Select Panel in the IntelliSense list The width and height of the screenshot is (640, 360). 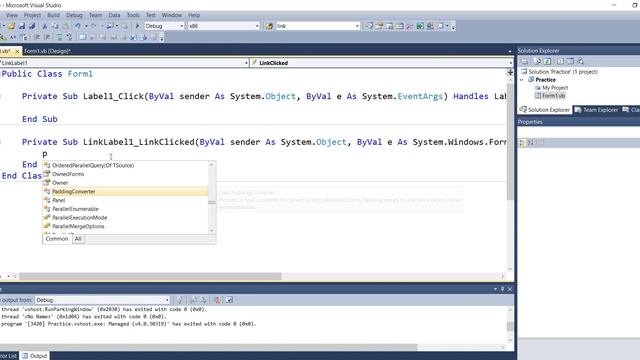125,200
